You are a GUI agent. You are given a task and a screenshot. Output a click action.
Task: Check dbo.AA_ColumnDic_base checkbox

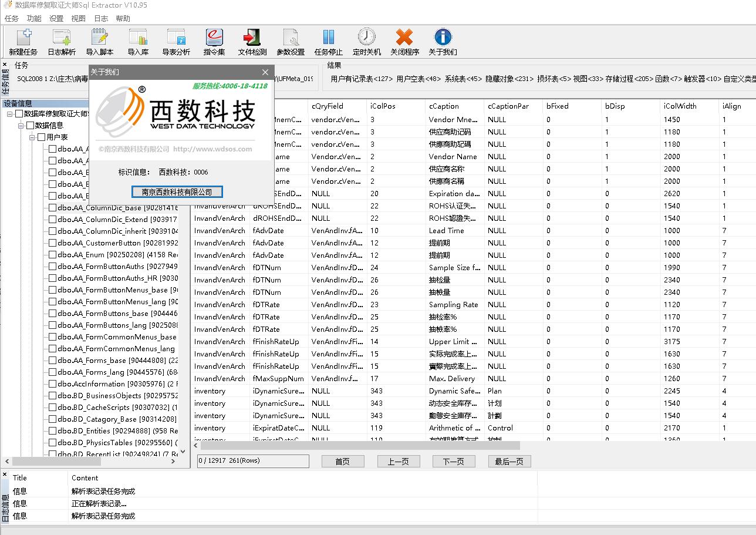(52, 207)
